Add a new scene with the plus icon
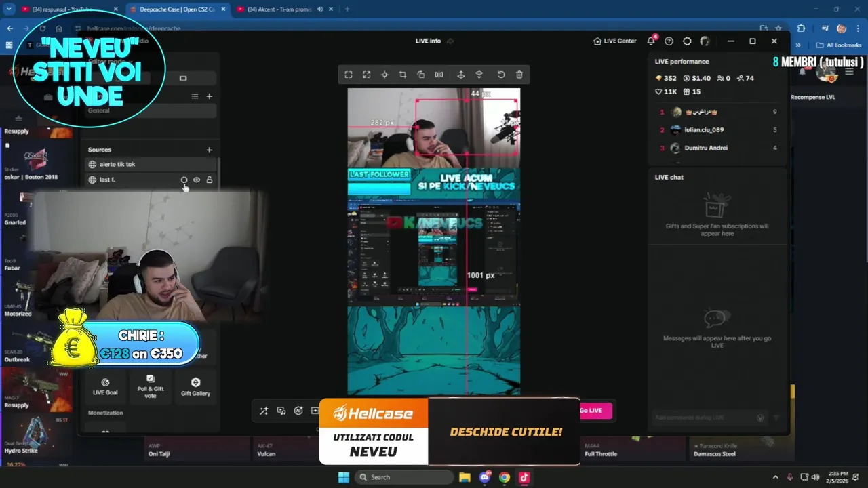Screen dimensions: 868x488 click(209, 96)
